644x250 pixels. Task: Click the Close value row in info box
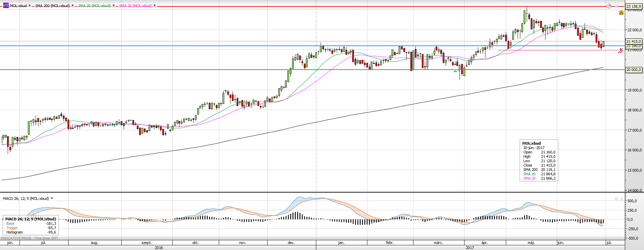coord(539,165)
